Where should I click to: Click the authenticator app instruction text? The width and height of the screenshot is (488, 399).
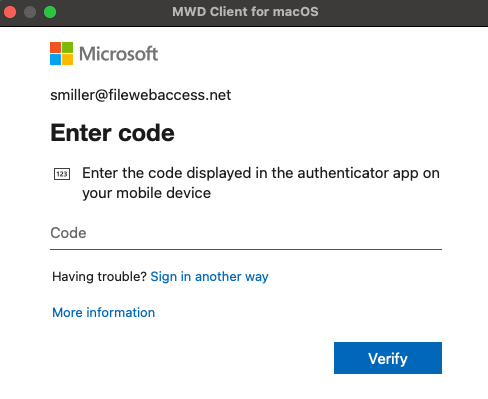pyautogui.click(x=261, y=183)
